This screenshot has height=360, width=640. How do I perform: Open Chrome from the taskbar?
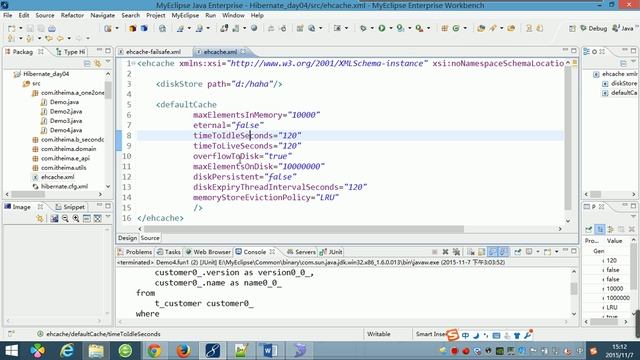point(154,350)
